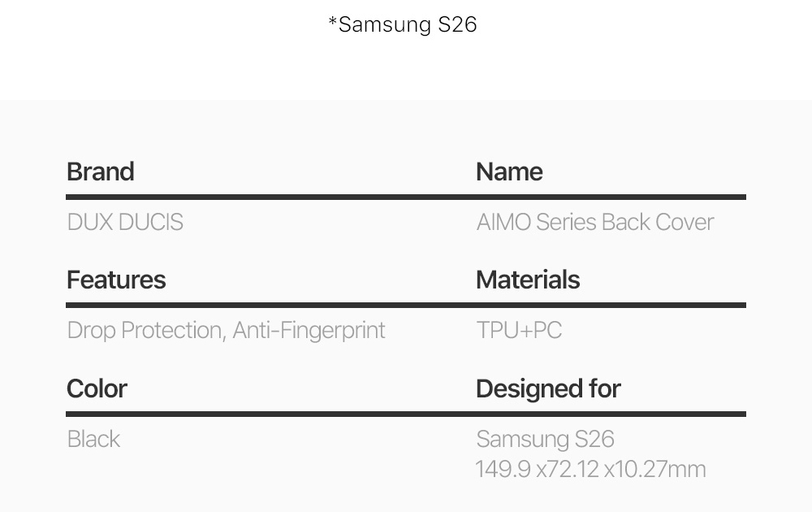Click the Brand heading label
Screen dimensions: 812x512
pos(101,171)
